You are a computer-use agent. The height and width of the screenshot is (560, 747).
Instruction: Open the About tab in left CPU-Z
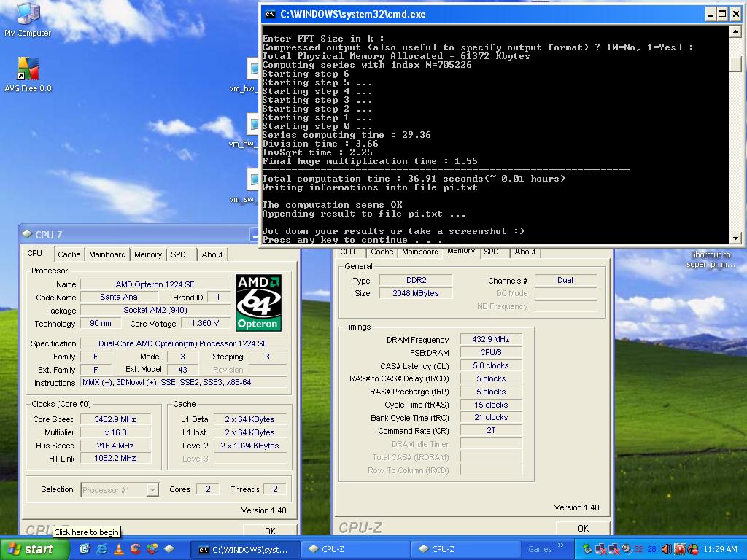(x=212, y=254)
